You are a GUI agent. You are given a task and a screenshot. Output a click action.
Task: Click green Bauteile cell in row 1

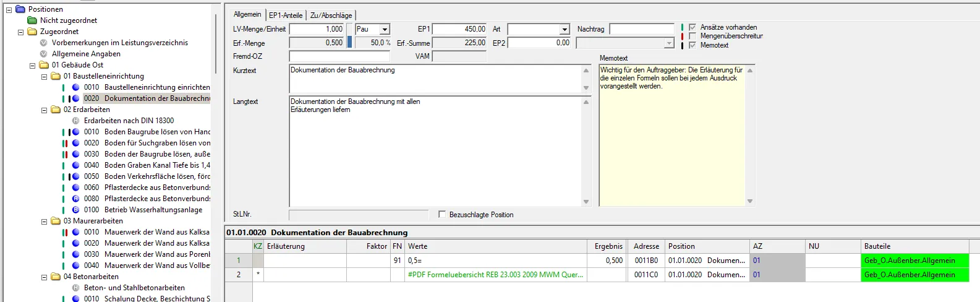(x=914, y=261)
